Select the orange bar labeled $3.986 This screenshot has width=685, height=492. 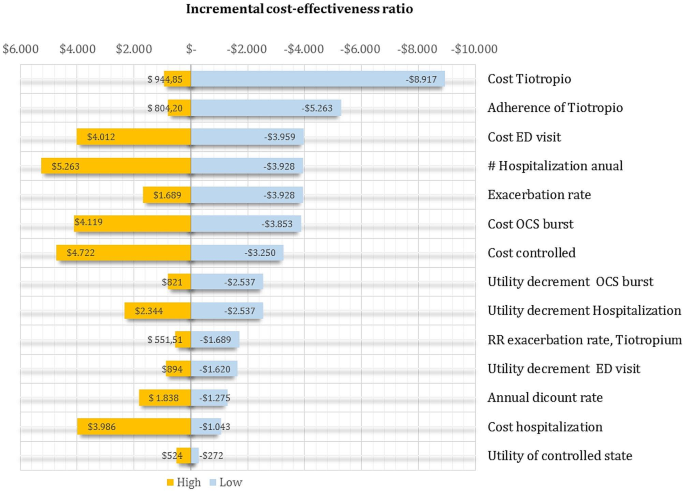[134, 427]
